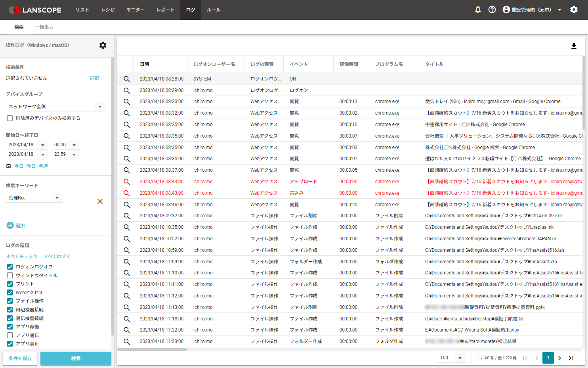Viewport: 588px width, 368px height.
Task: Open レシピ menu
Action: (108, 10)
